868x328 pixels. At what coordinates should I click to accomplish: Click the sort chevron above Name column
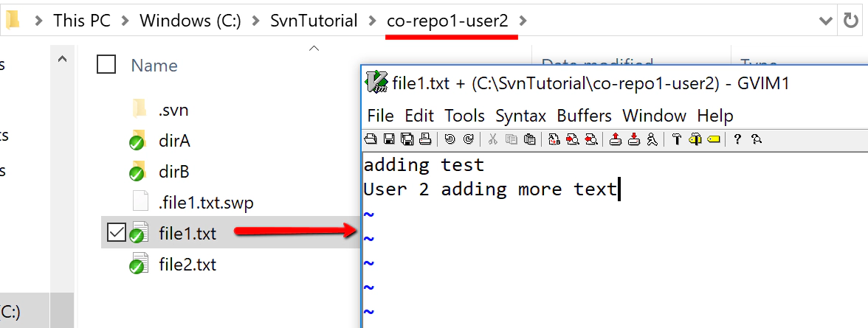(314, 49)
